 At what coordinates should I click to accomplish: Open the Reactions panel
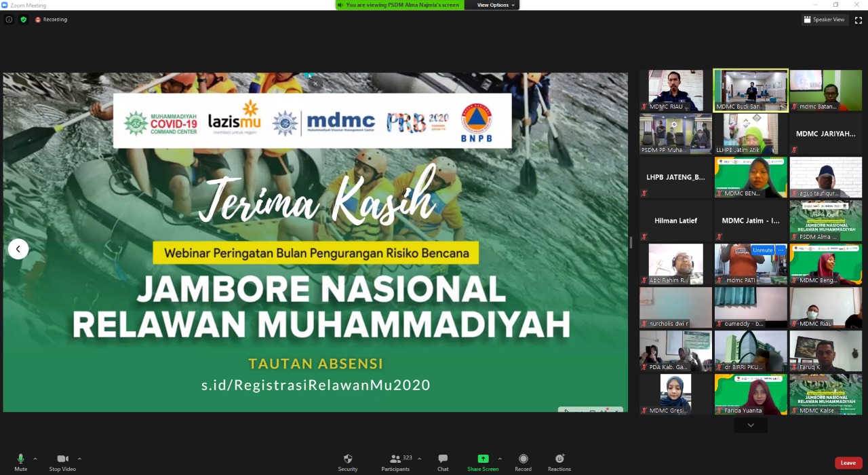[x=559, y=461]
